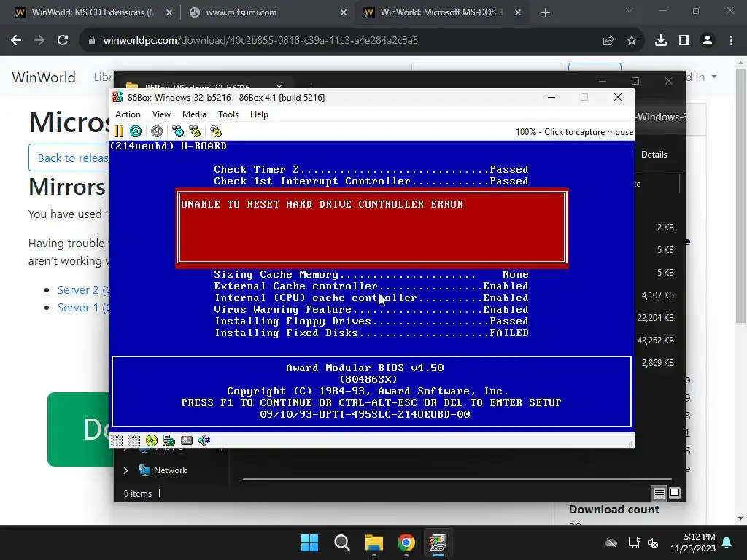
Task: Open the Tools menu in 86Box
Action: tap(228, 114)
